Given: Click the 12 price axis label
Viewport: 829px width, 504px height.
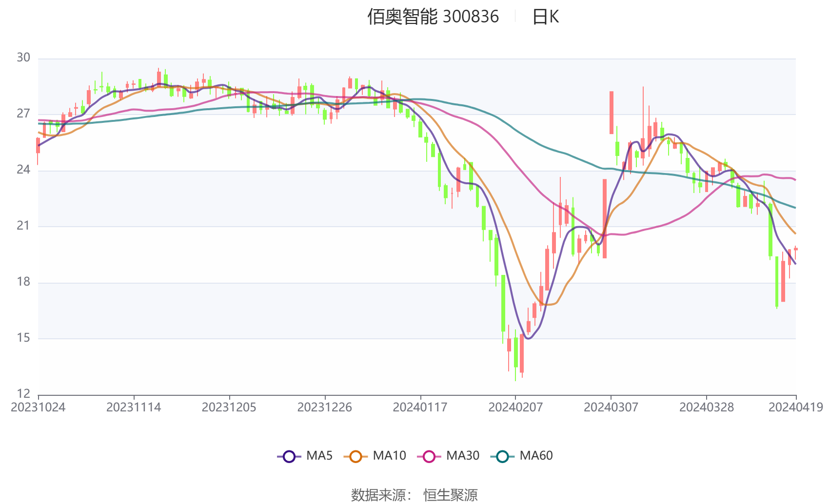Looking at the screenshot, I should 23,394.
